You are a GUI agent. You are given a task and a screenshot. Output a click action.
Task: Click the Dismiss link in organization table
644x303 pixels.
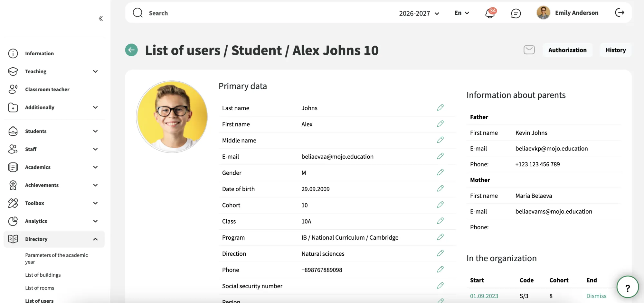point(596,296)
